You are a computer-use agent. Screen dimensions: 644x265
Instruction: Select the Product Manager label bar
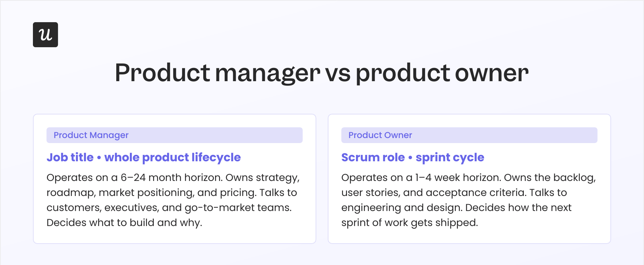click(175, 135)
